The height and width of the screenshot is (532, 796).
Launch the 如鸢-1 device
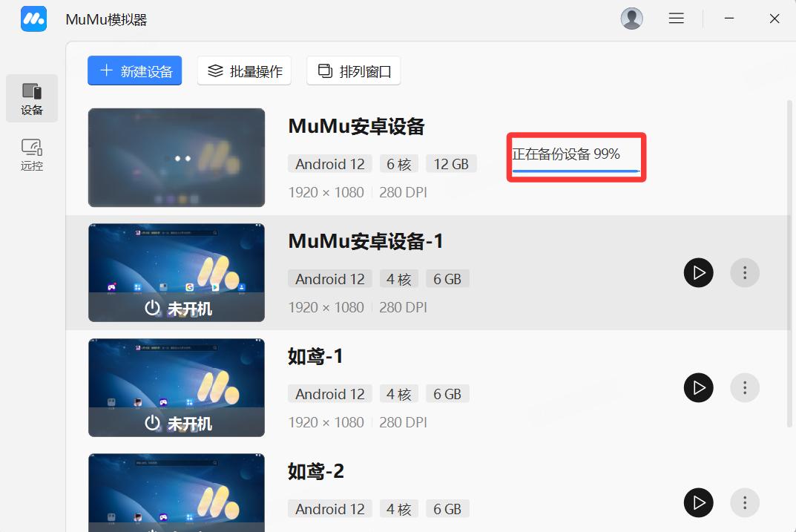699,388
